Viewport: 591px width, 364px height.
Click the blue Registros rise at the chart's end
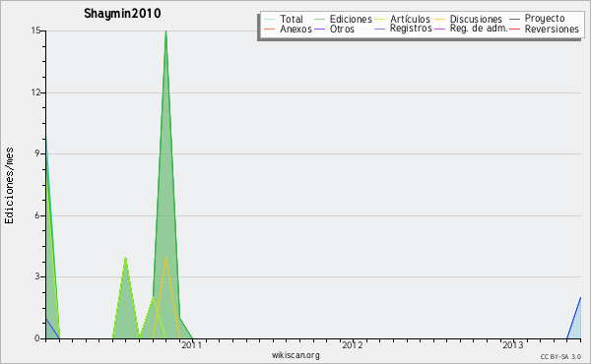pyautogui.click(x=574, y=317)
